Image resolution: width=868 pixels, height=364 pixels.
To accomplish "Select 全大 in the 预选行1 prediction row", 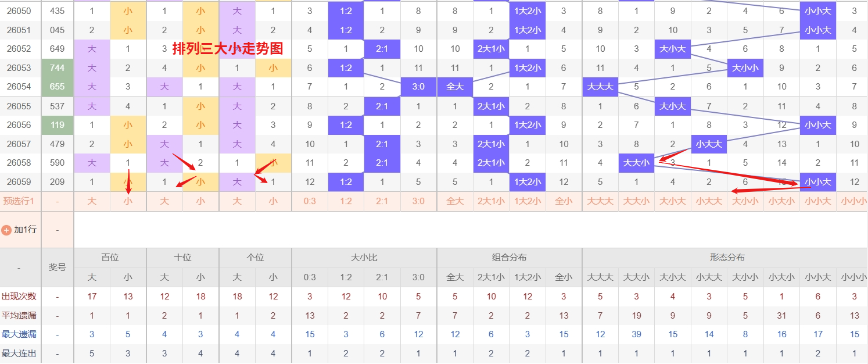I will pyautogui.click(x=455, y=201).
